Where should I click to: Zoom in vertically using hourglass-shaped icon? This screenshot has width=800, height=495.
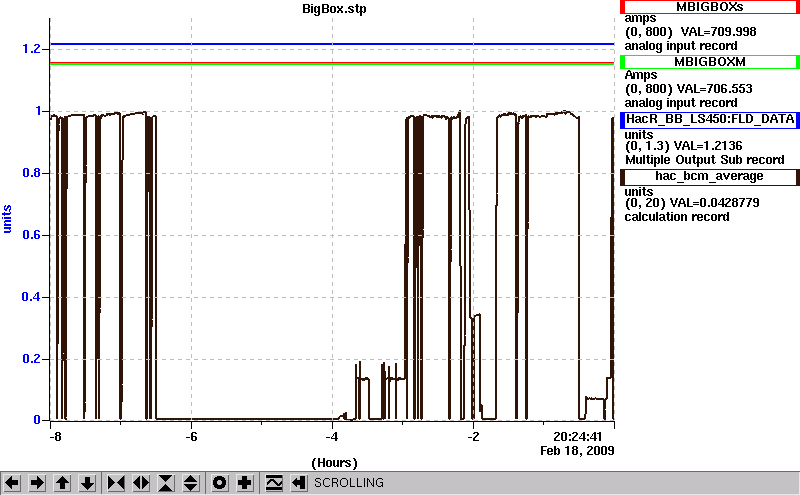point(166,483)
